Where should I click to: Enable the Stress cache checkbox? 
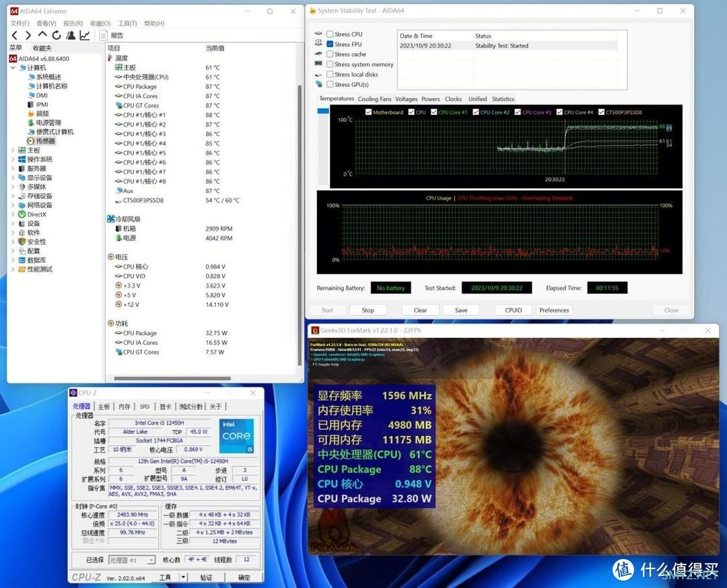tap(330, 54)
